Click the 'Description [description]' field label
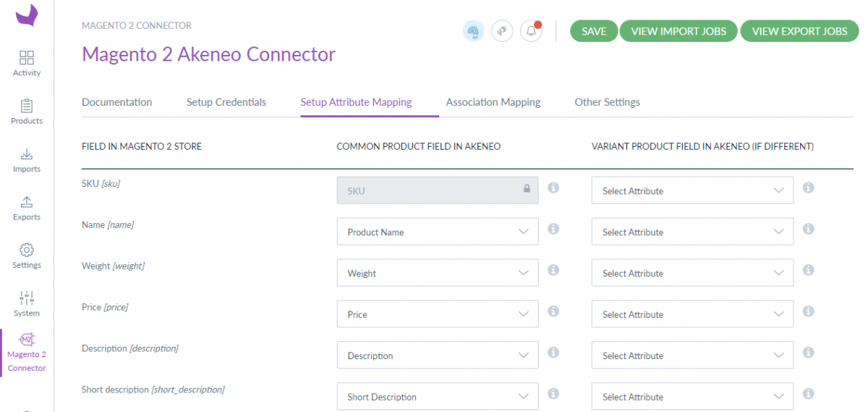The image size is (868, 412). tap(130, 348)
